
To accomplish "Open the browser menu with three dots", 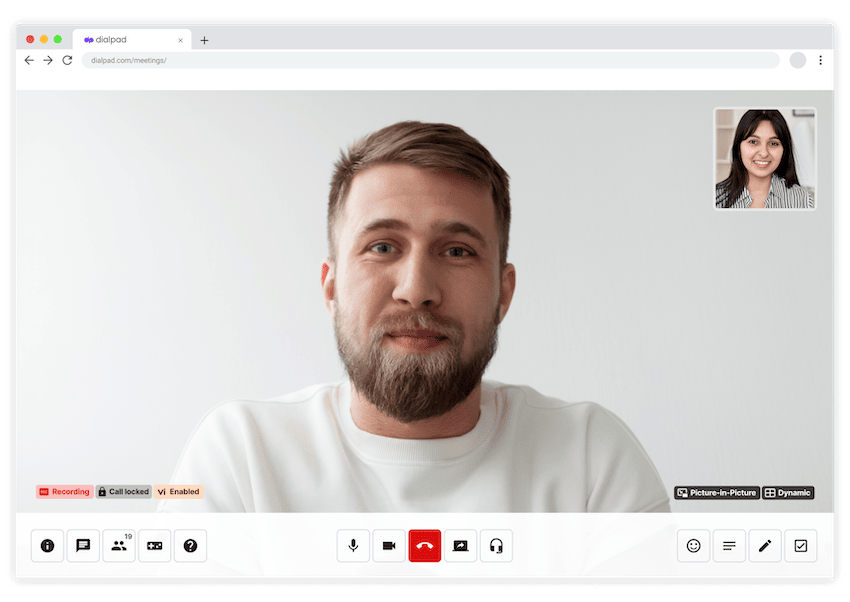I will coord(820,60).
